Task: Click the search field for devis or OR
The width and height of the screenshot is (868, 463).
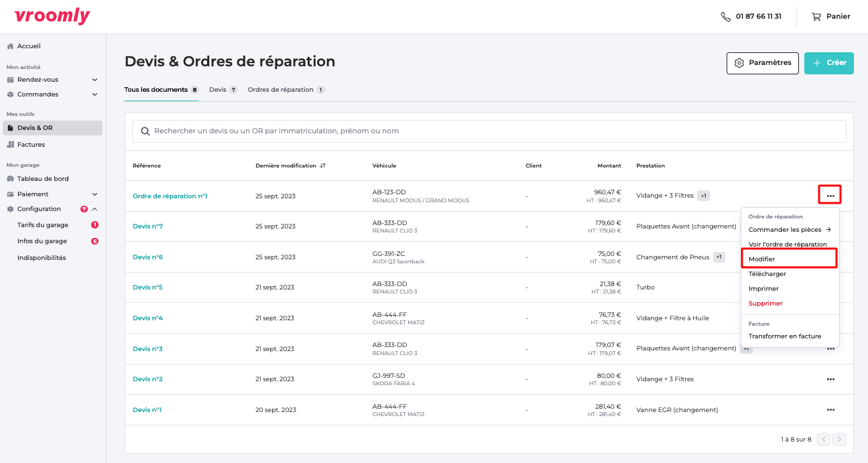Action: click(489, 131)
